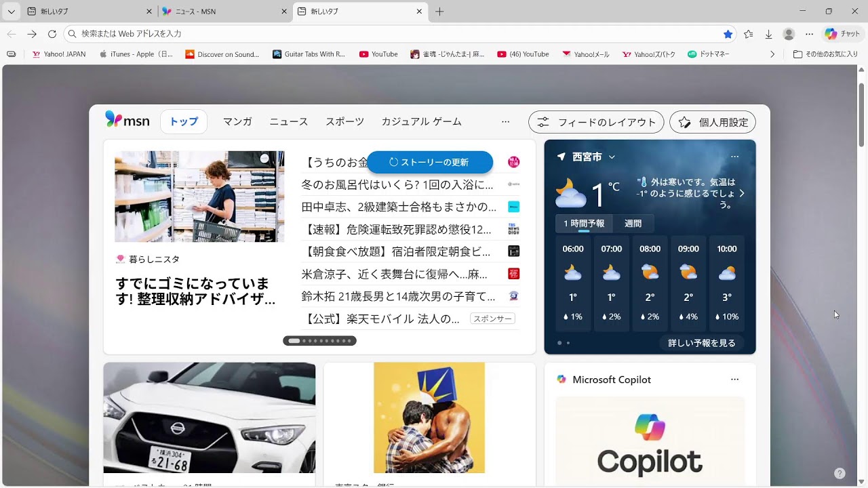Viewport: 868px width, 488px height.
Task: Add a new tab with plus button
Action: coord(439,12)
